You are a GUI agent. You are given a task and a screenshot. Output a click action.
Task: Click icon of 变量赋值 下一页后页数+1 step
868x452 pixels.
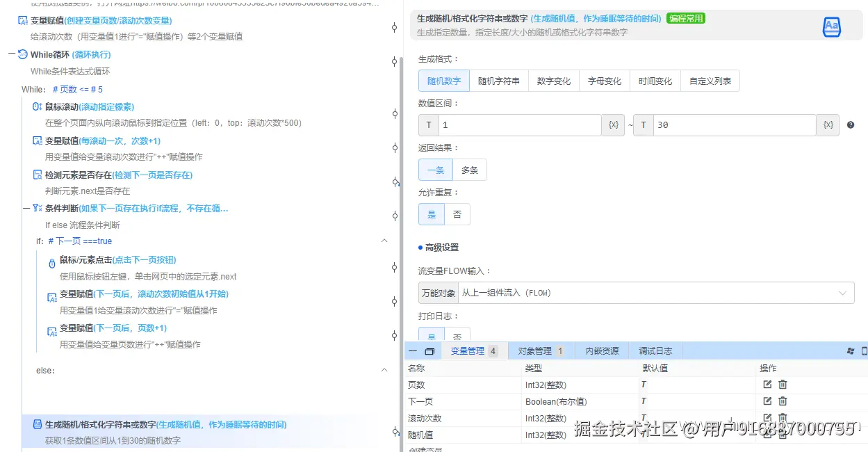[x=52, y=332]
